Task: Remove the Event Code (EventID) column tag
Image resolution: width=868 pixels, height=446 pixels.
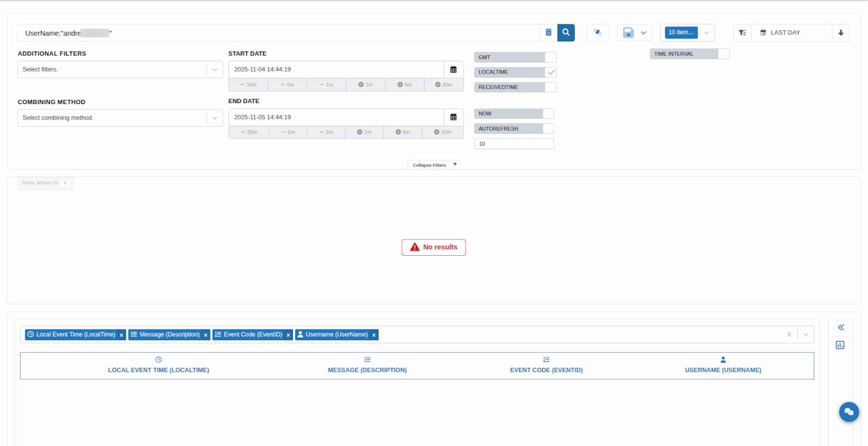Action: click(288, 335)
